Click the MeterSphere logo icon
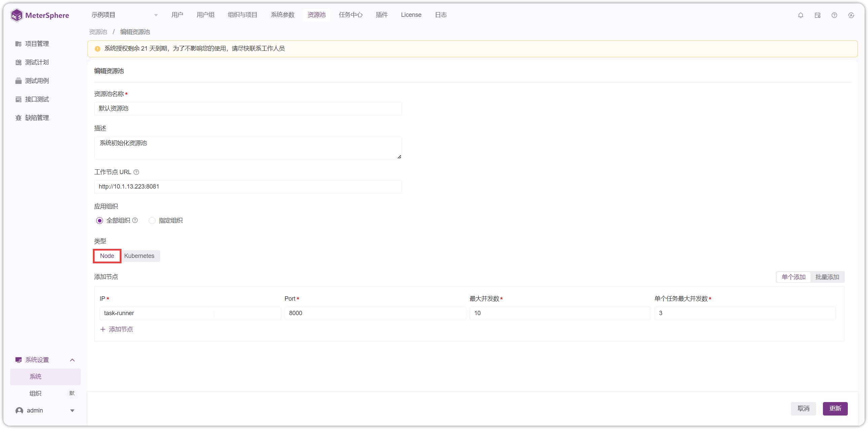Viewport: 868px width, 429px height. click(16, 15)
